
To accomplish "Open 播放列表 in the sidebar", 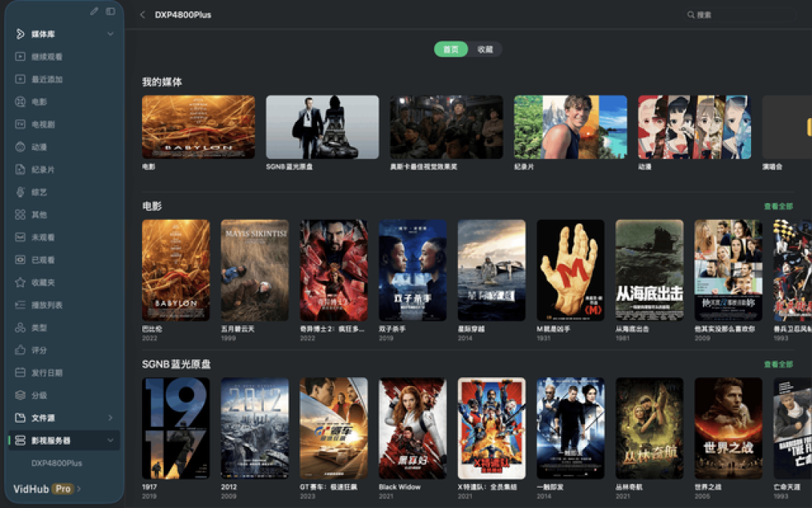I will click(65, 305).
